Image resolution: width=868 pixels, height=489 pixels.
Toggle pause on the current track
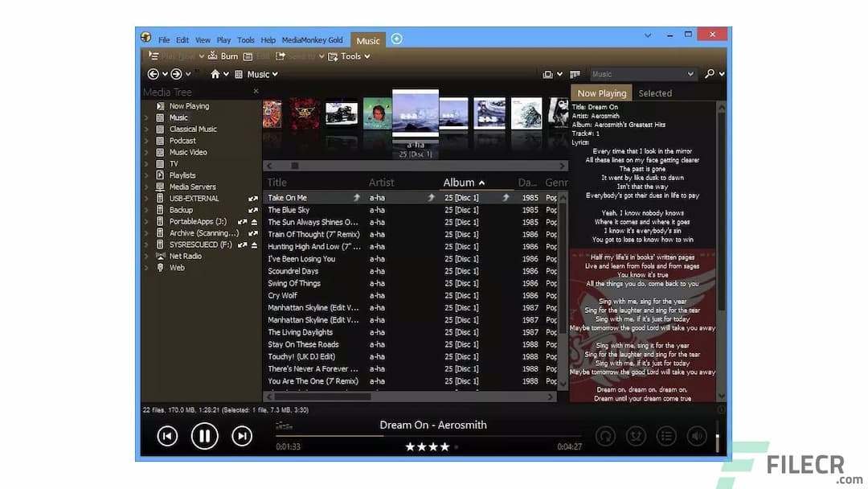coord(205,435)
